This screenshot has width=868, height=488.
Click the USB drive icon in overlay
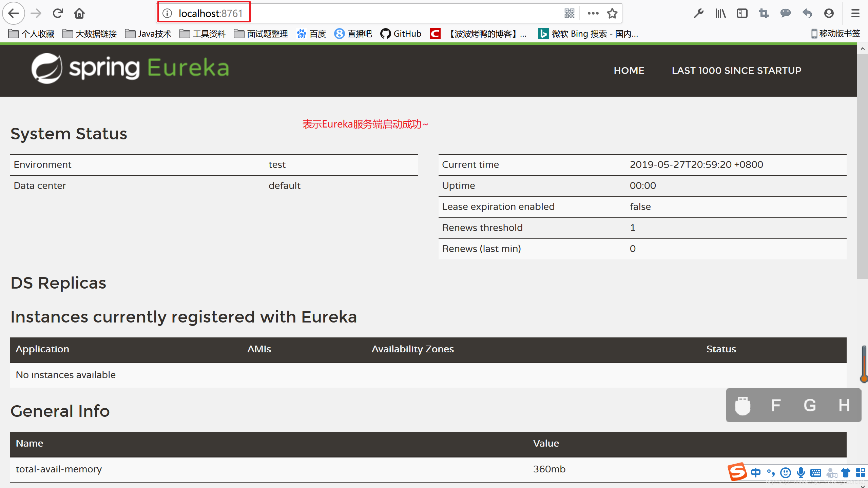[x=742, y=406]
